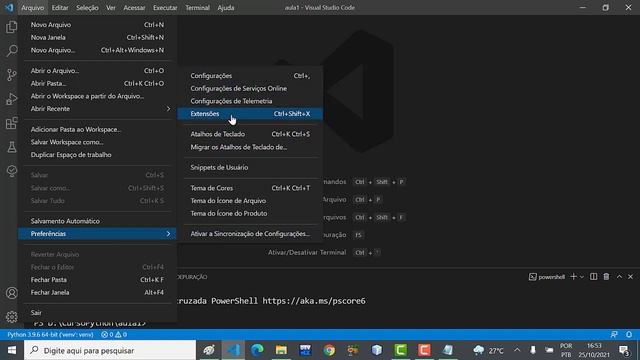The image size is (640, 360).
Task: Click the weather 27°C taskbar widget
Action: pyautogui.click(x=488, y=350)
